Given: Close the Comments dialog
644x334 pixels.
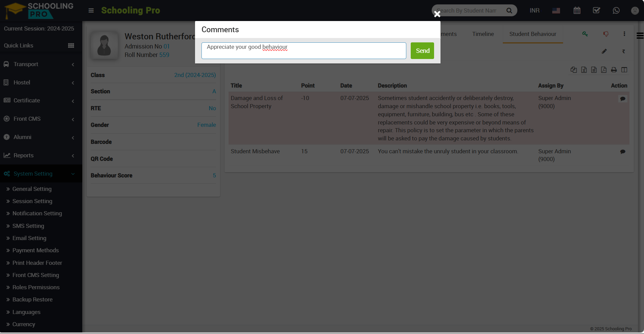Looking at the screenshot, I should (x=437, y=14).
